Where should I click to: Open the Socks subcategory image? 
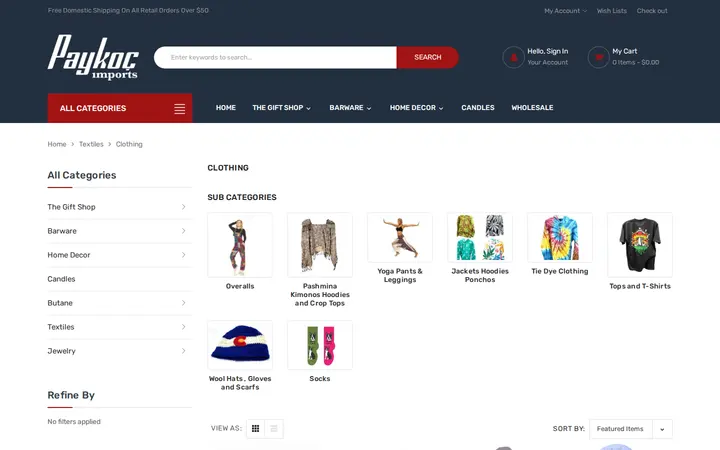pyautogui.click(x=320, y=345)
